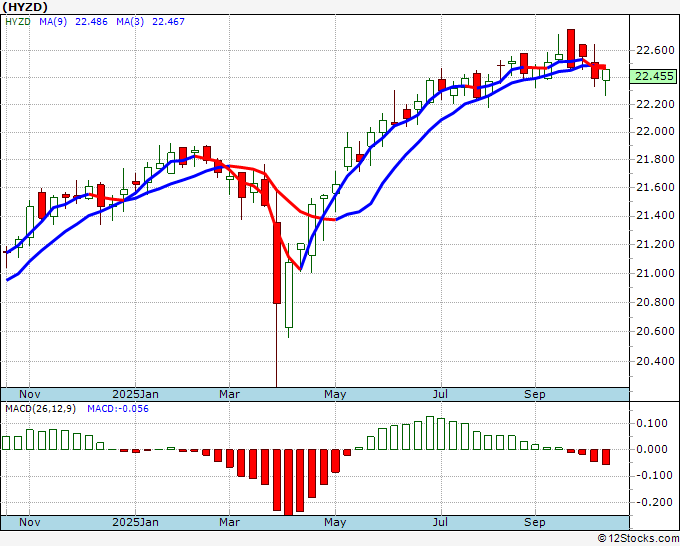The height and width of the screenshot is (546, 680).
Task: Click the tallest green MACD bar before Jul
Action: point(430,433)
